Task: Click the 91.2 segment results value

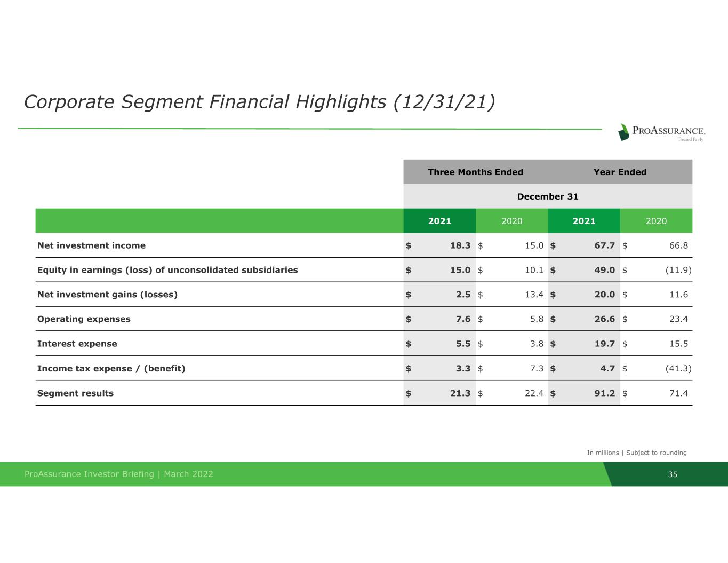Action: (x=604, y=393)
